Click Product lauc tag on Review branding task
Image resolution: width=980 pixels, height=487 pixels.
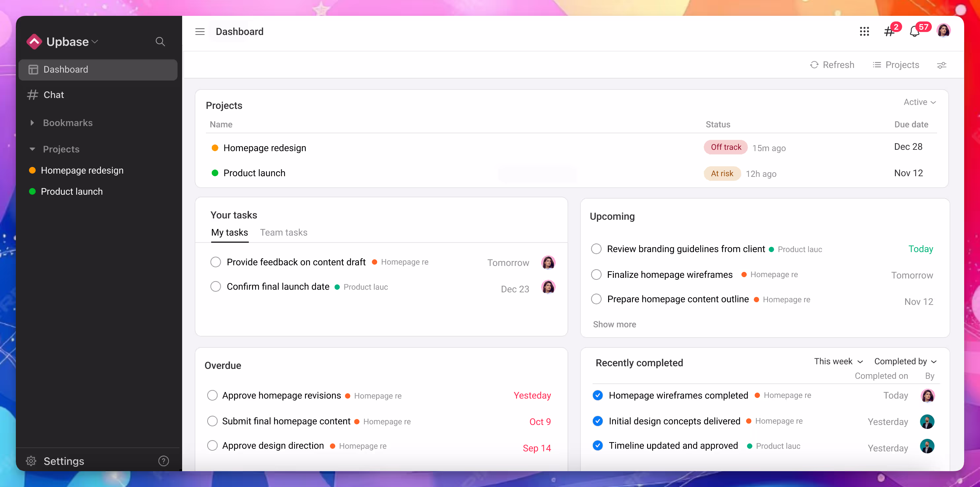(x=795, y=249)
